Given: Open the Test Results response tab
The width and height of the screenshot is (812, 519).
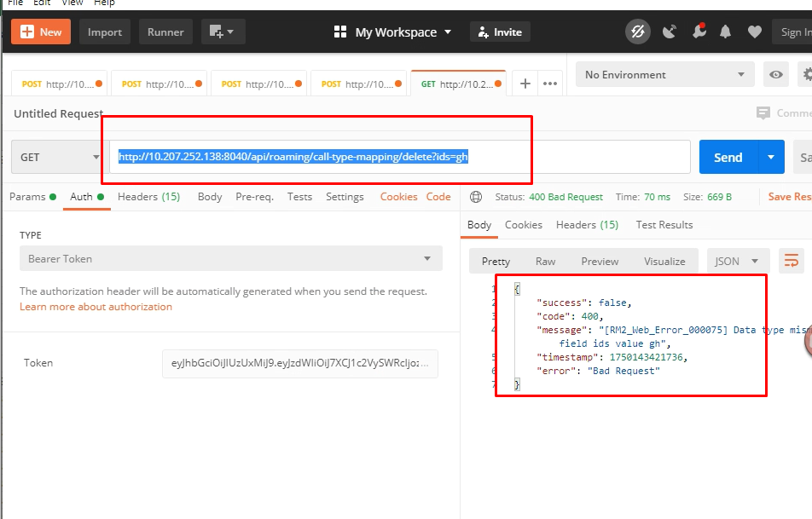Looking at the screenshot, I should tap(664, 225).
